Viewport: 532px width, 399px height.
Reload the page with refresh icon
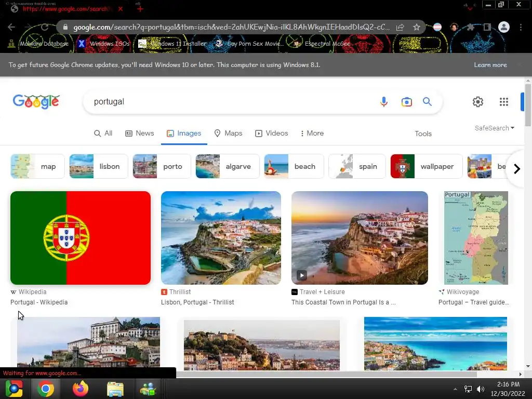(45, 27)
